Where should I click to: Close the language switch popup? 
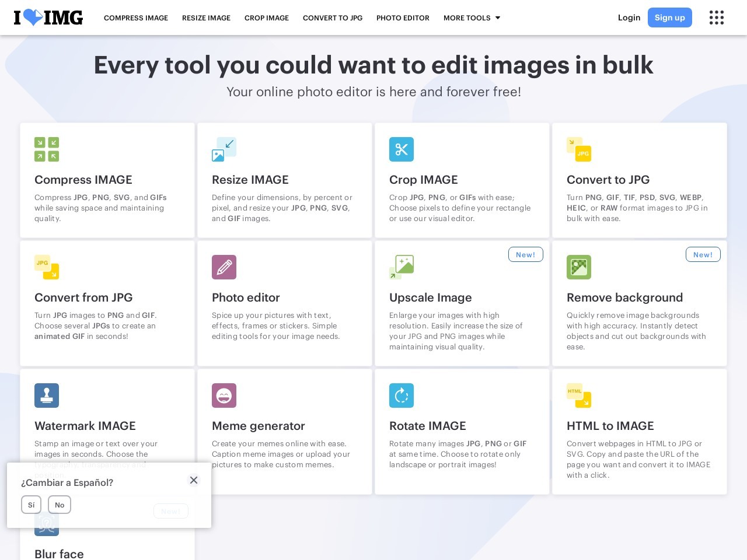point(194,480)
